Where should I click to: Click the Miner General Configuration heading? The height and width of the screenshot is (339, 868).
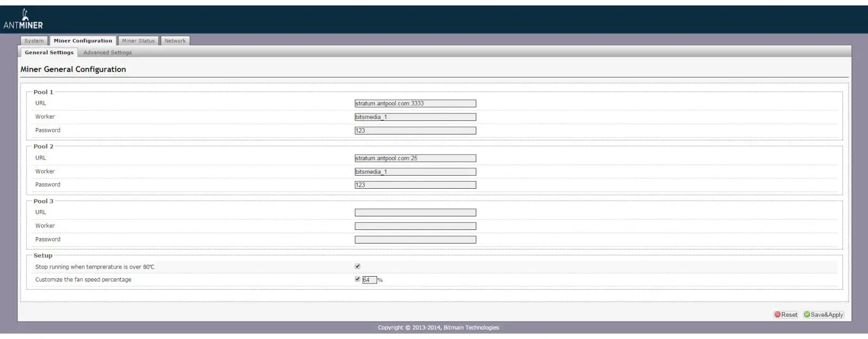[x=73, y=69]
